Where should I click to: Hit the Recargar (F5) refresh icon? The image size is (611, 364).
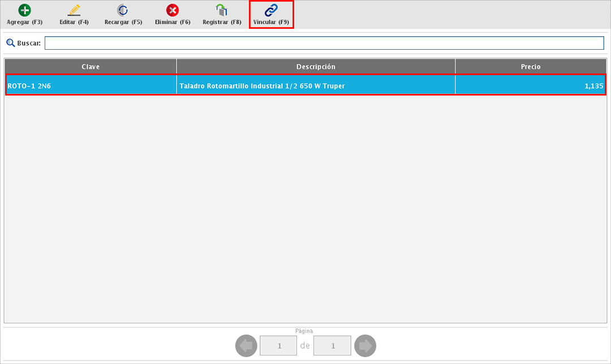[x=123, y=11]
